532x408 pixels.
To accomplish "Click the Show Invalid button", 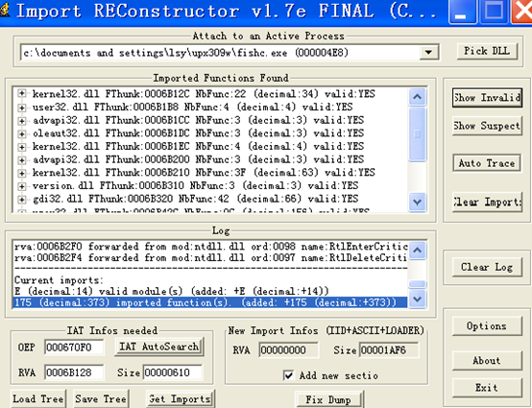I will [487, 98].
